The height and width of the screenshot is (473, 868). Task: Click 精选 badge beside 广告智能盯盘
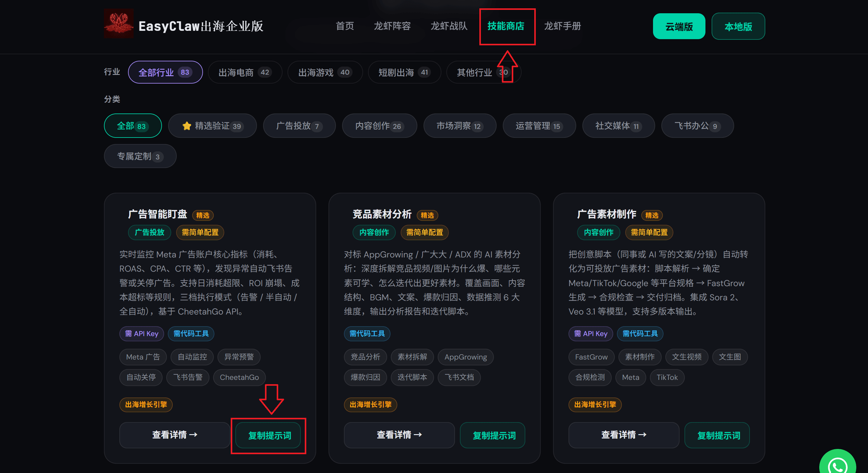point(203,215)
